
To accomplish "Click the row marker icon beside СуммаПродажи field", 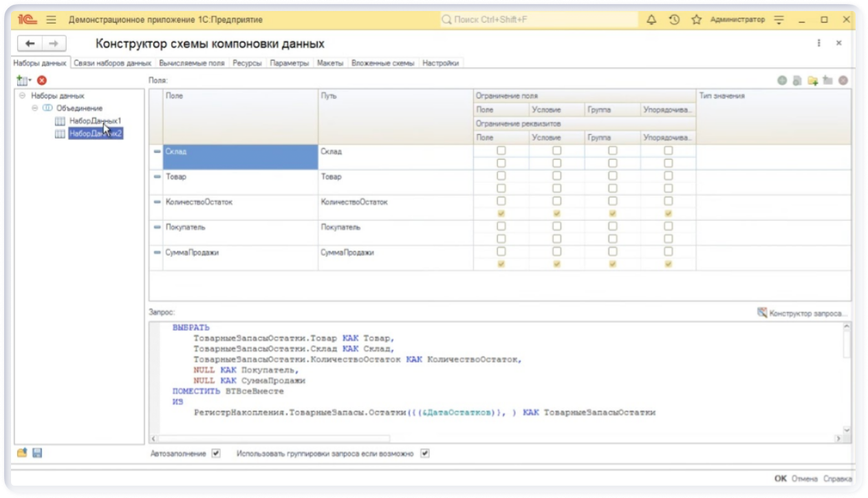I will click(x=157, y=252).
